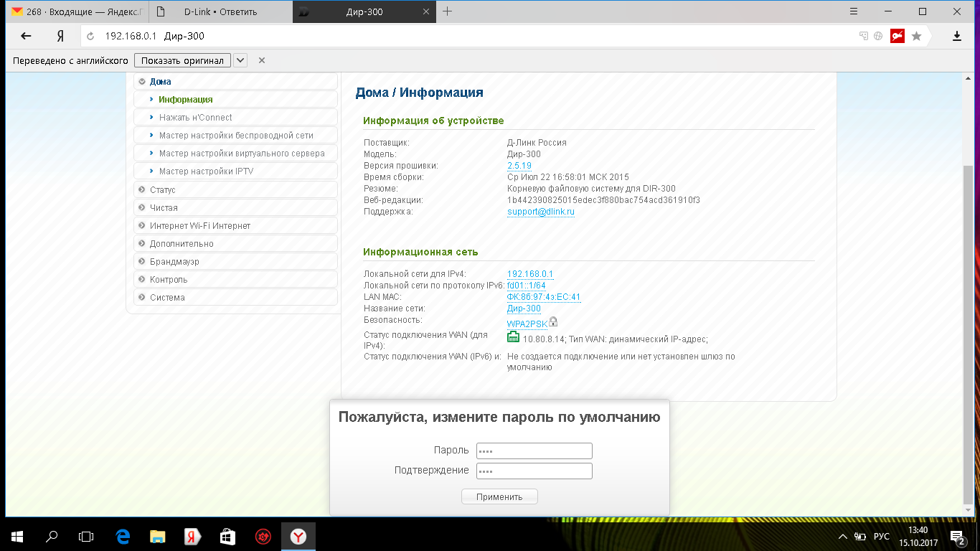The image size is (980, 551).
Task: Open Microsoft Edge from the taskbar
Action: coord(123,536)
